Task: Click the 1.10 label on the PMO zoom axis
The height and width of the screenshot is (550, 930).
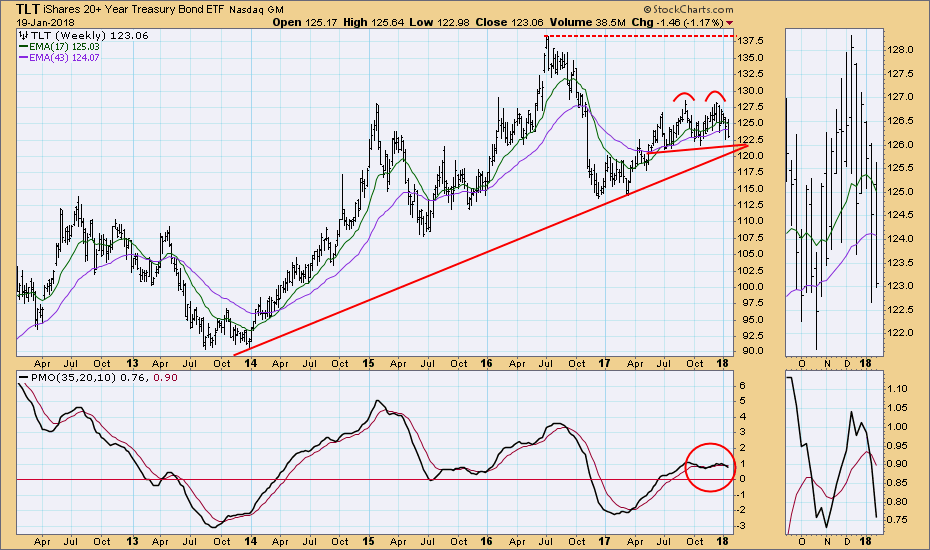Action: (899, 389)
